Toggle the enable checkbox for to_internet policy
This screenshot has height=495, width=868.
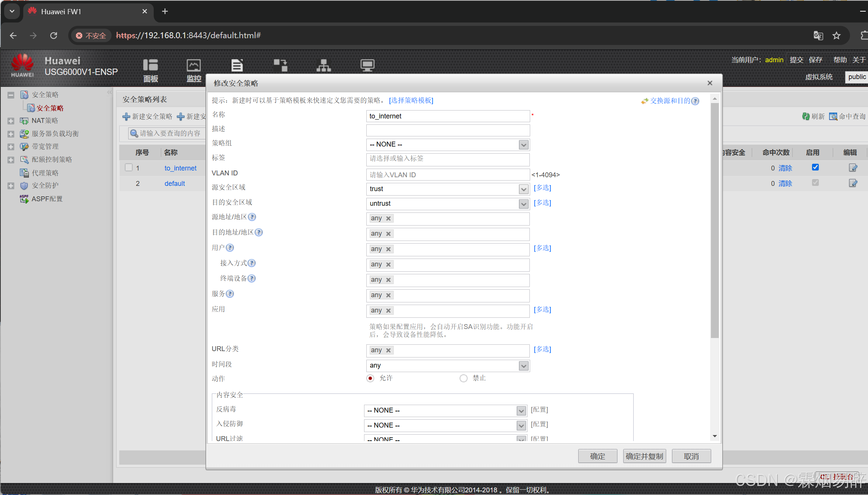tap(815, 167)
